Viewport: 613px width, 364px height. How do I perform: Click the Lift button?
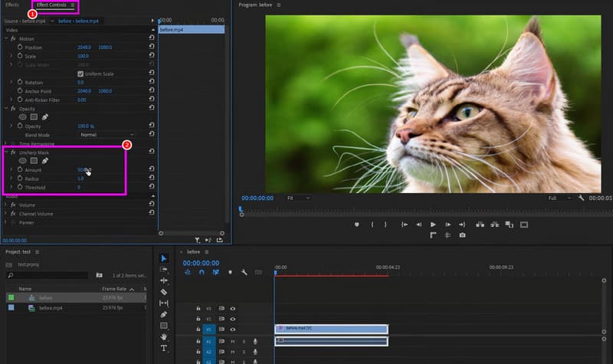480,225
